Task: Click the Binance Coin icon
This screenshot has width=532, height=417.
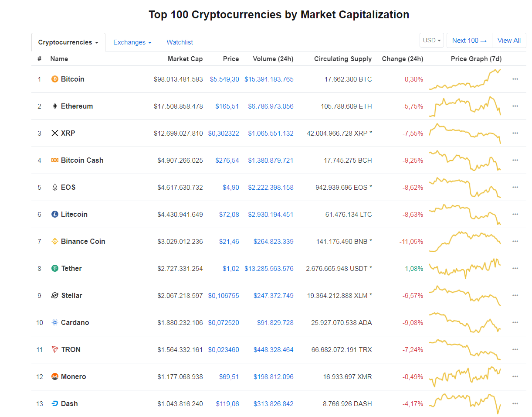Action: (54, 241)
